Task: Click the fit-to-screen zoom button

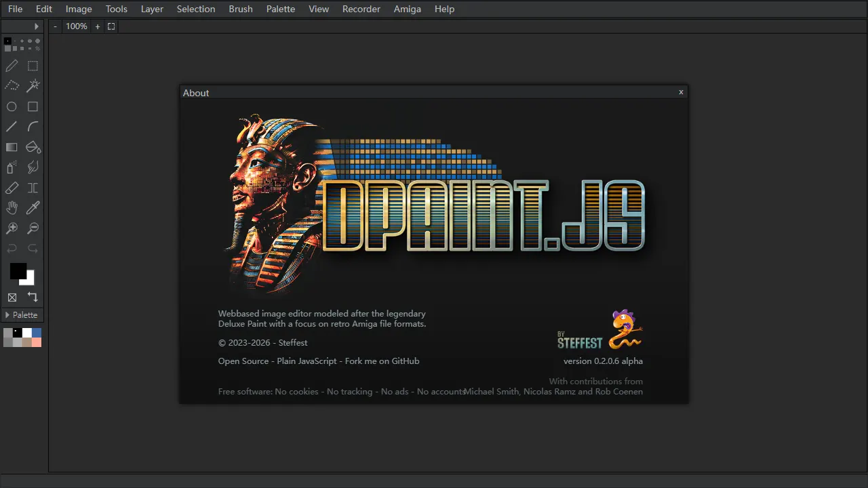Action: click(111, 26)
